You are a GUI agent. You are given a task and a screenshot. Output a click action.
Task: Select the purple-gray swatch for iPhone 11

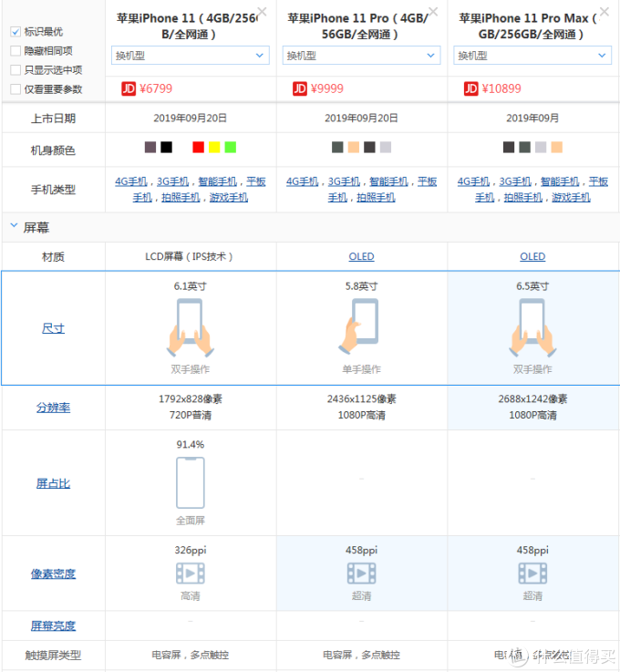[150, 148]
